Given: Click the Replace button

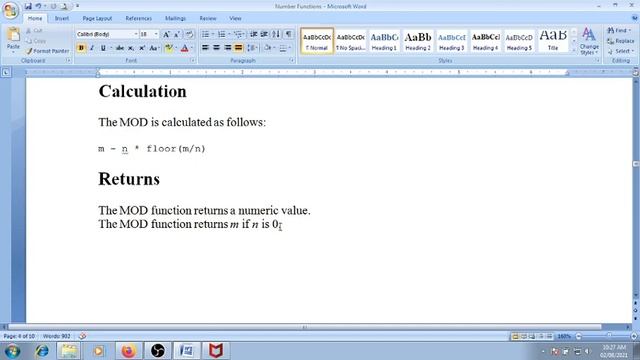Looking at the screenshot, I should 620,41.
